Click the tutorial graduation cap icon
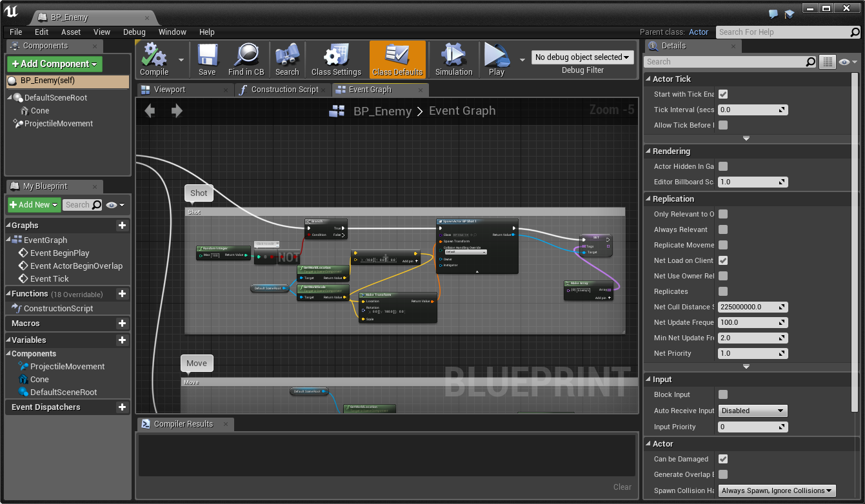 790,14
